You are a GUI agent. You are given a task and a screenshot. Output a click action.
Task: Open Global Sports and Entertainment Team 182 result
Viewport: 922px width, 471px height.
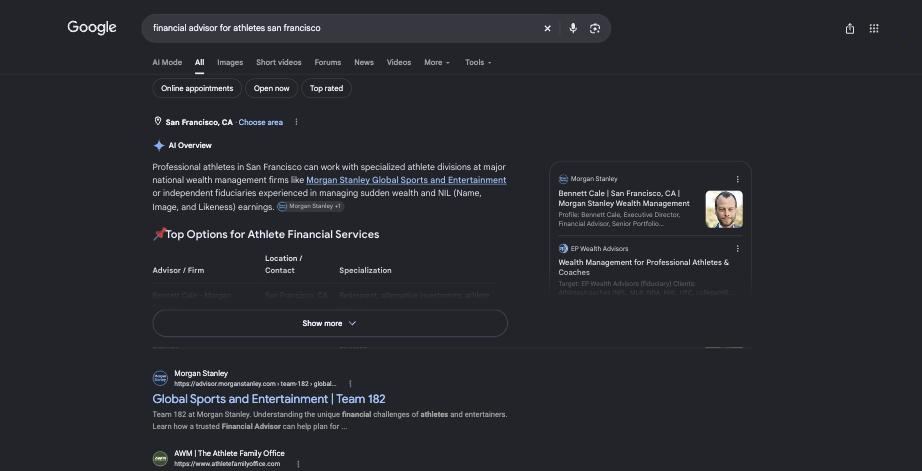[x=269, y=399]
